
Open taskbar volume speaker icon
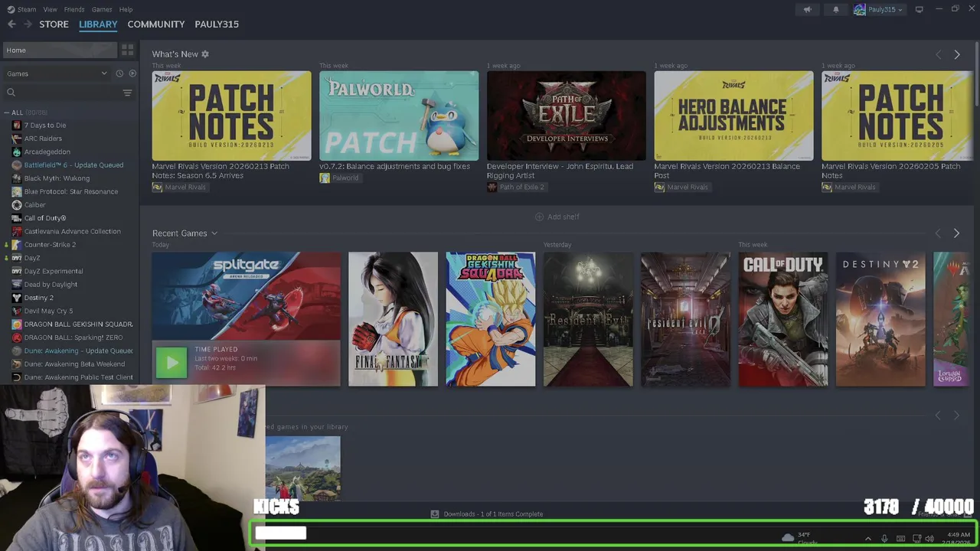pos(929,539)
